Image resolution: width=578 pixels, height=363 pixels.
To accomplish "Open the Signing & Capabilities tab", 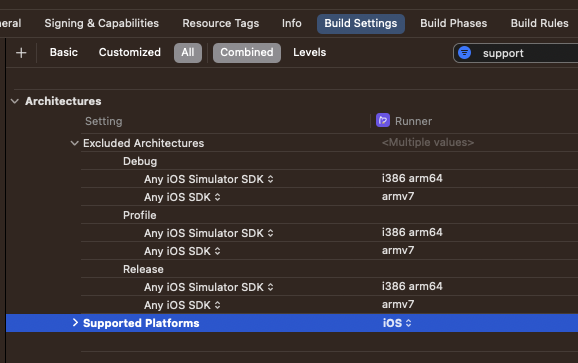I will (101, 23).
